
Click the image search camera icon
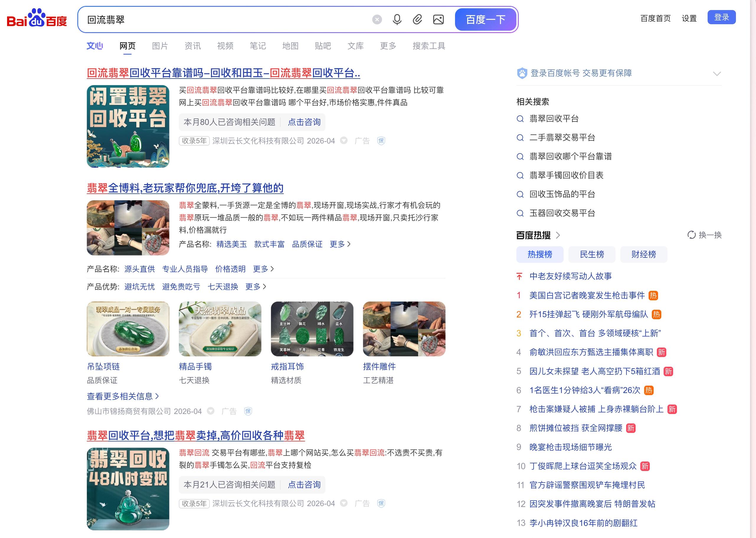pyautogui.click(x=438, y=20)
